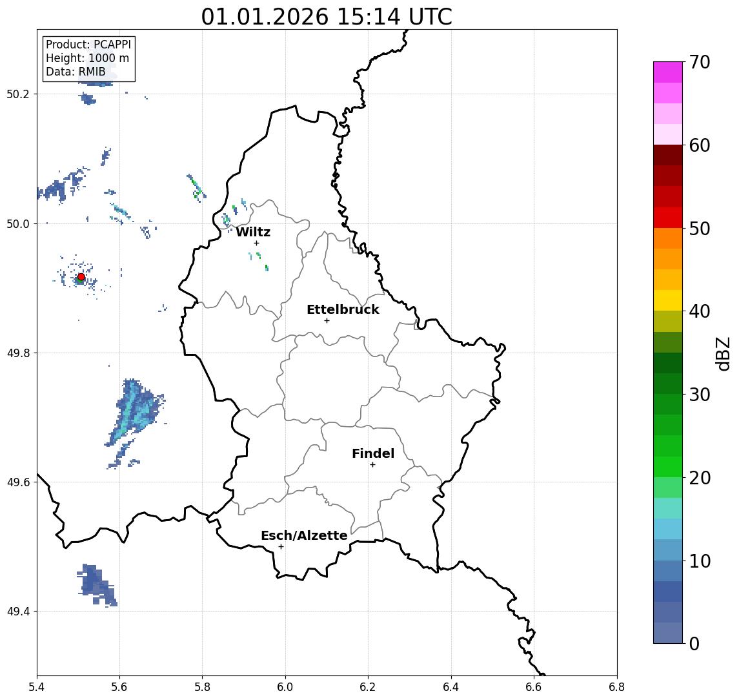Viewport: 739px width, 700px height.
Task: Click latitude label 50.2
Action: point(18,94)
